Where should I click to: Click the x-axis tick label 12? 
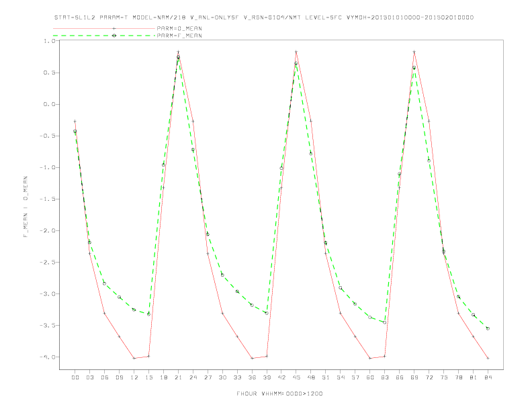coord(134,377)
